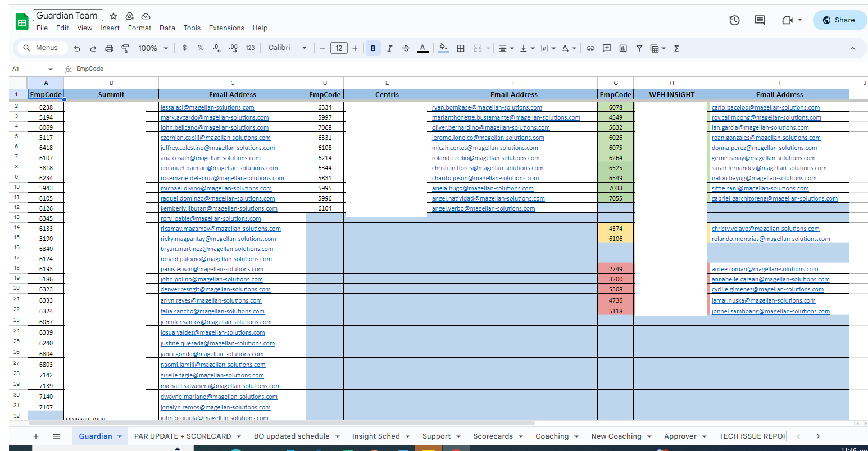Collapse the toolbar with the chevron
Screen dimensions: 868x451
tap(853, 48)
